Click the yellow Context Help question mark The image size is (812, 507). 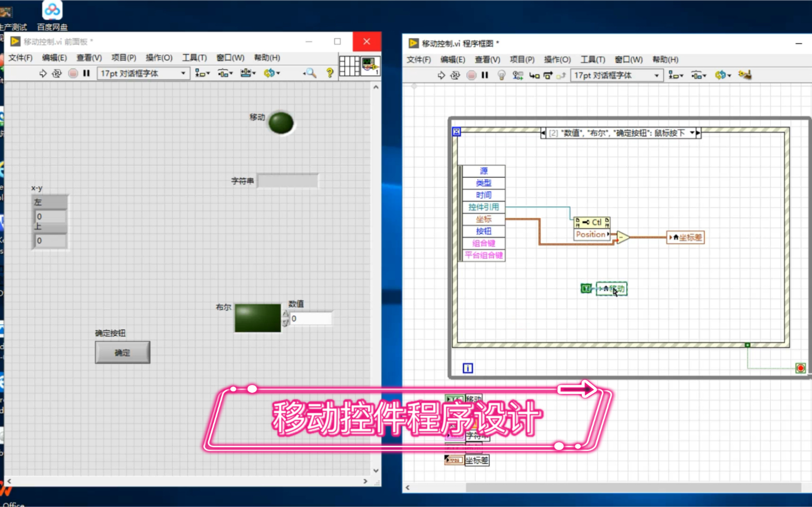tap(330, 74)
